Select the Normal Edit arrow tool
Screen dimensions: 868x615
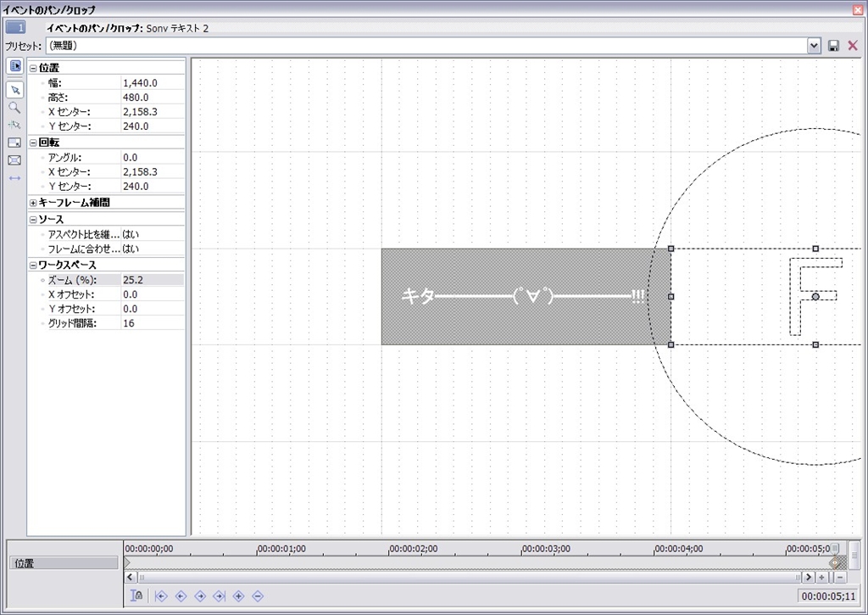[14, 89]
